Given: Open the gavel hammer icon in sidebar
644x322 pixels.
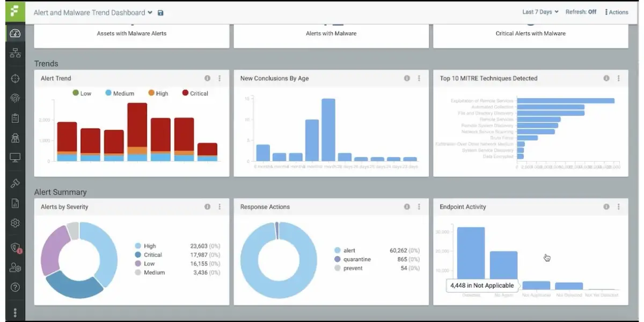Looking at the screenshot, I should pos(15,184).
